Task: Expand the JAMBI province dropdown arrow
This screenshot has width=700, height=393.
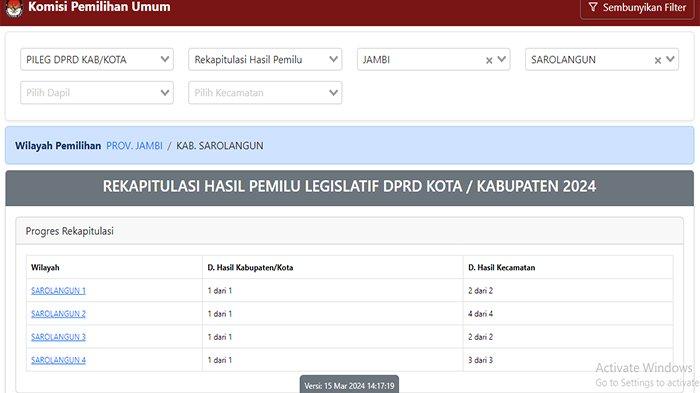Action: coord(502,59)
